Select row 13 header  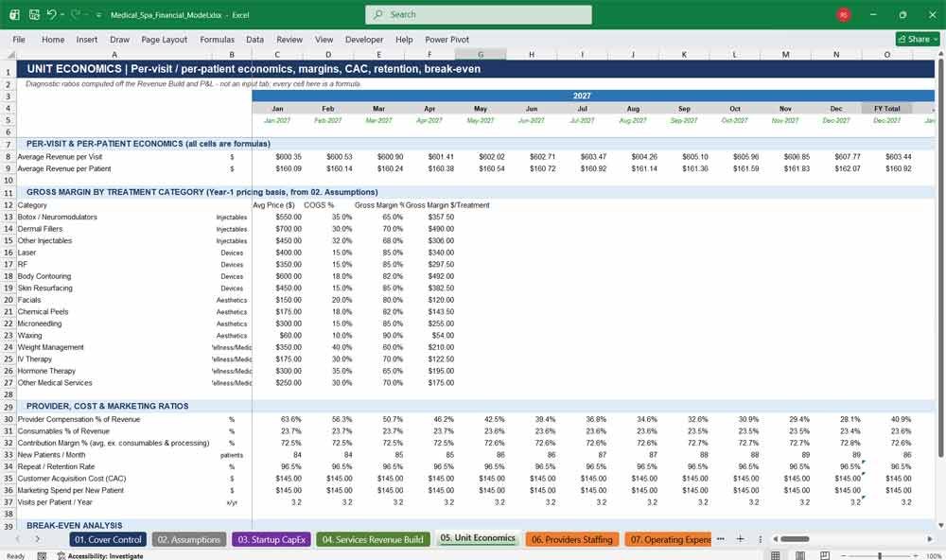pyautogui.click(x=9, y=218)
